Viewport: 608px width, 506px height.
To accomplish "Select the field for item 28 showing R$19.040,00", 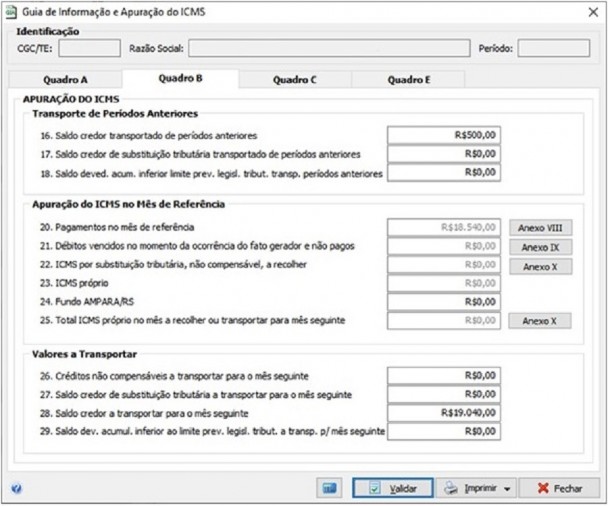I will (x=443, y=412).
